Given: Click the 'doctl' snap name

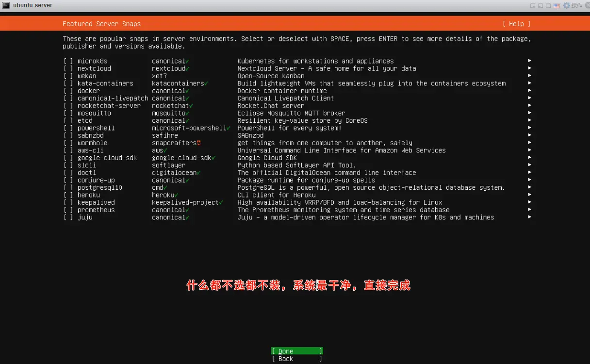Looking at the screenshot, I should pyautogui.click(x=87, y=173).
